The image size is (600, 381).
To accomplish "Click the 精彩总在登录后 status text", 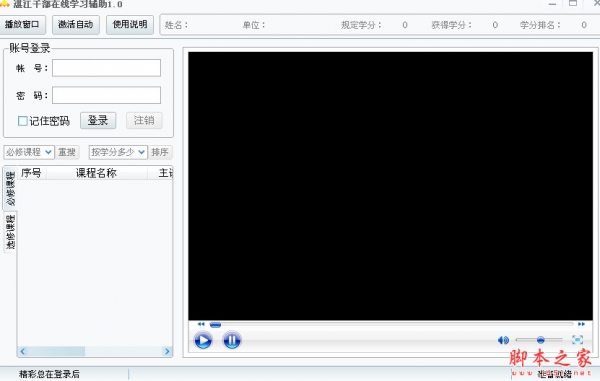I will pos(49,374).
